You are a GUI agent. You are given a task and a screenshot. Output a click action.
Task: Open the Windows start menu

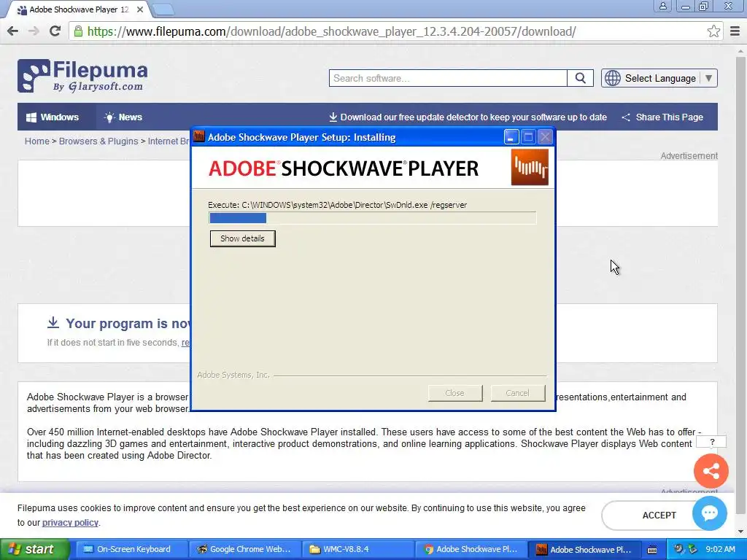click(x=34, y=549)
